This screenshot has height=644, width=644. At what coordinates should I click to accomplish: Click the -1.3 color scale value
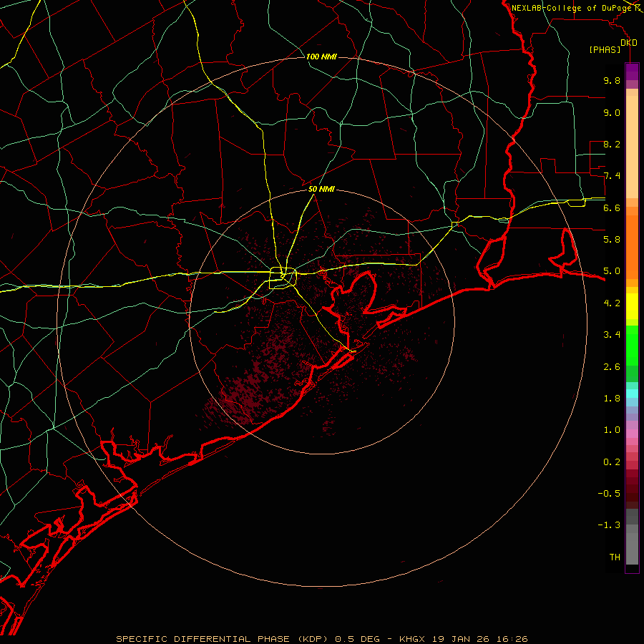[x=609, y=526]
